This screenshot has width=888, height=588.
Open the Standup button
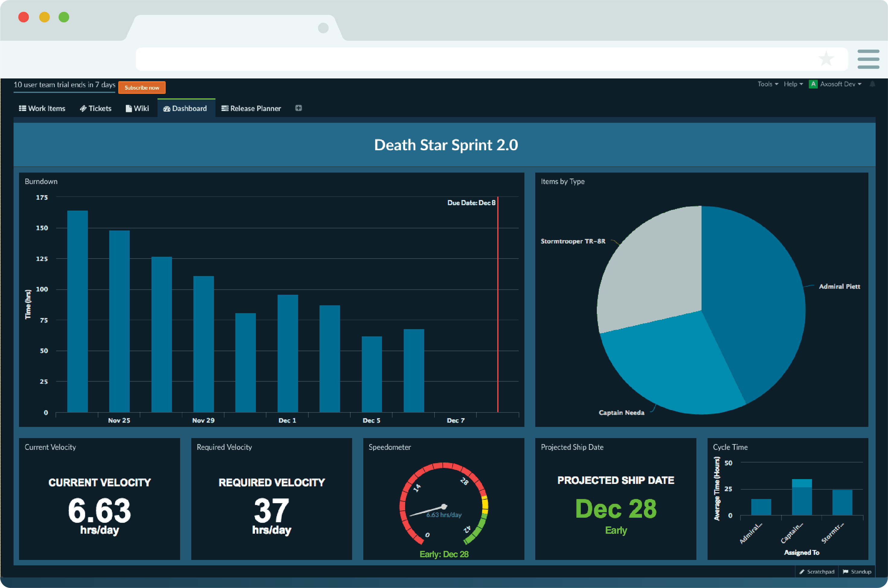pyautogui.click(x=857, y=571)
